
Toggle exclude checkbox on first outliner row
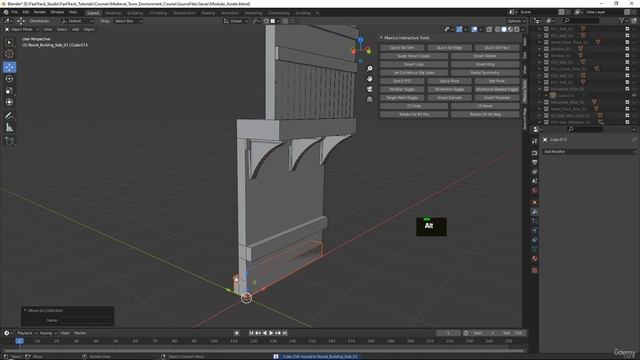coord(627,29)
